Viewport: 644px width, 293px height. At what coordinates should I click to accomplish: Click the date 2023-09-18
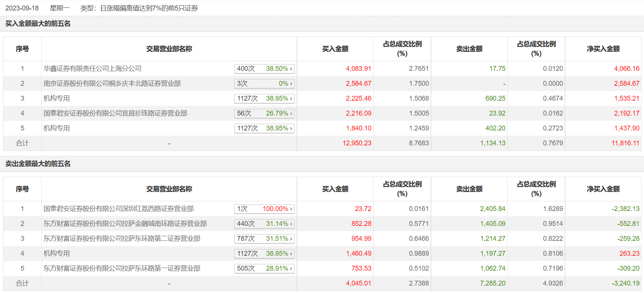[22, 8]
